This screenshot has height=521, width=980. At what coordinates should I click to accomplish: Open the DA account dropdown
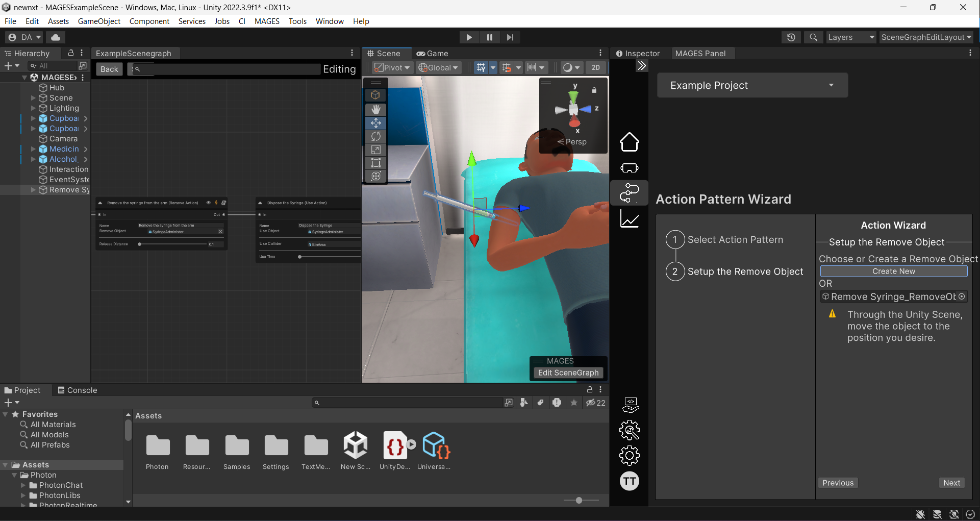(24, 37)
